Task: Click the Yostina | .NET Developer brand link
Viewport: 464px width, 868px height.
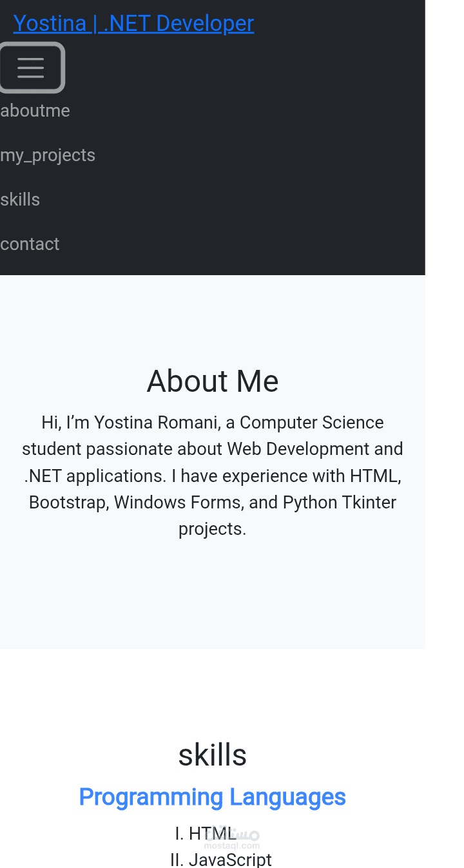Action: tap(134, 23)
